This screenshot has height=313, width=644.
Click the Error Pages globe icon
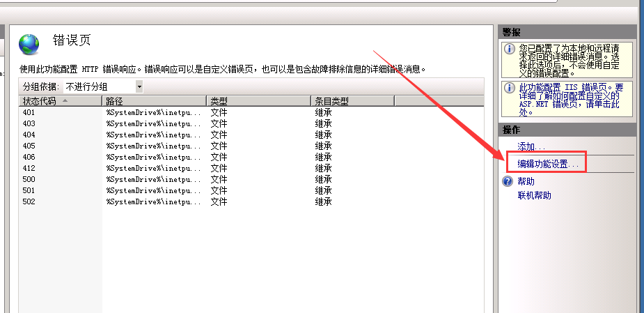(30, 45)
